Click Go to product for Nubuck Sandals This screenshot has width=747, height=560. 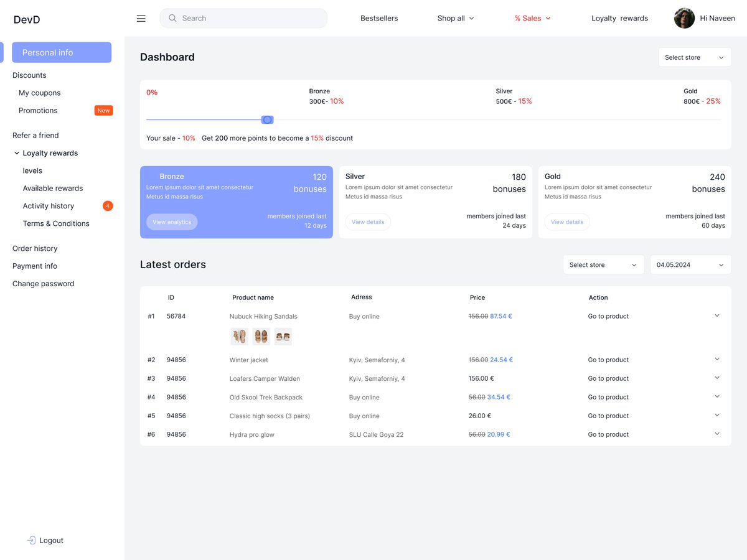pyautogui.click(x=608, y=316)
